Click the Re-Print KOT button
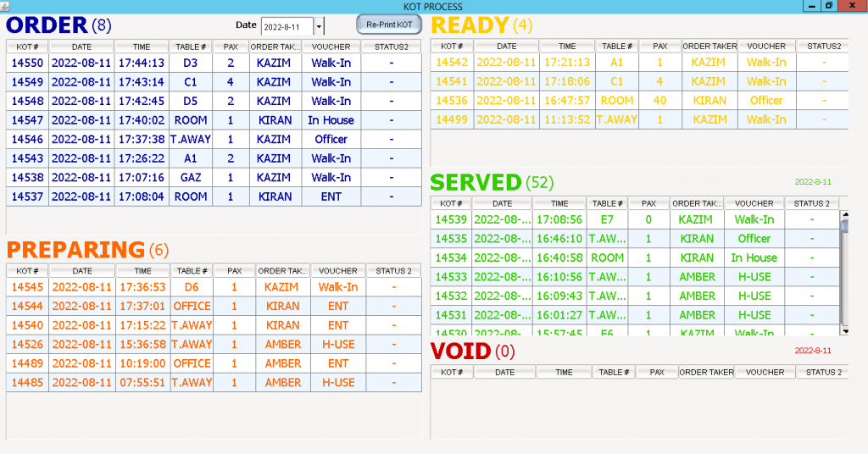Screen dimensions: 868x454 click(x=389, y=25)
